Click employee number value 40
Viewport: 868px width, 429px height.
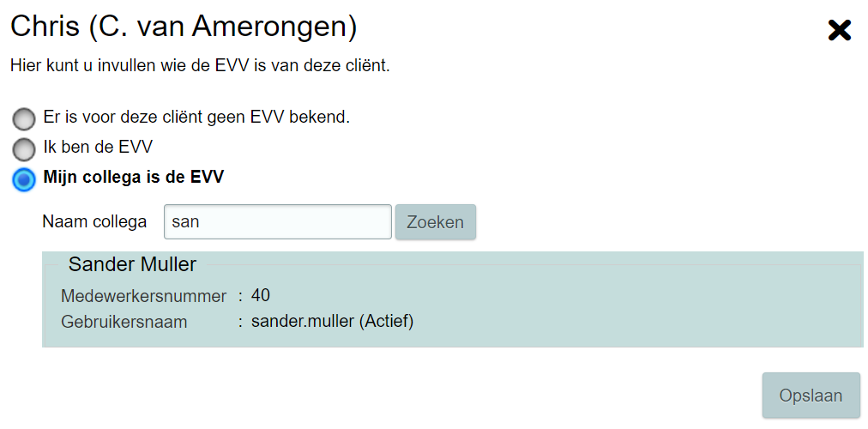[261, 296]
